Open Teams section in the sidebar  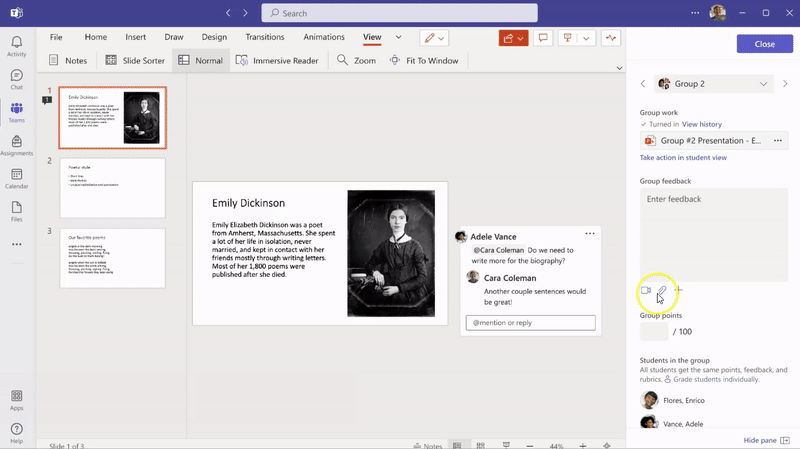16,112
